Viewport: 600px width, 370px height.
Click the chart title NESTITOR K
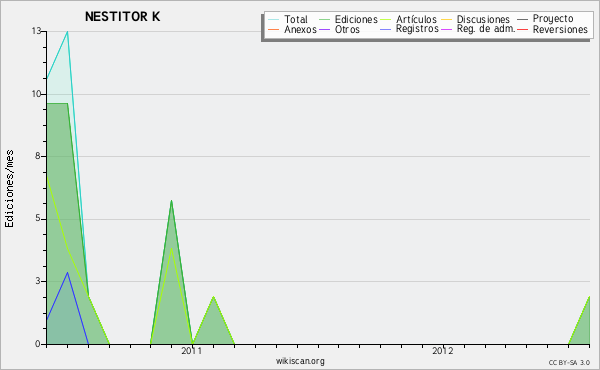(122, 16)
